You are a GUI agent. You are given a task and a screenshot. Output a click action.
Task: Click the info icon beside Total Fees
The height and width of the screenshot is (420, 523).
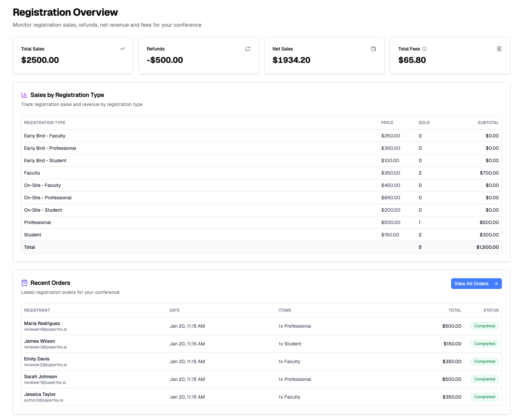(424, 49)
